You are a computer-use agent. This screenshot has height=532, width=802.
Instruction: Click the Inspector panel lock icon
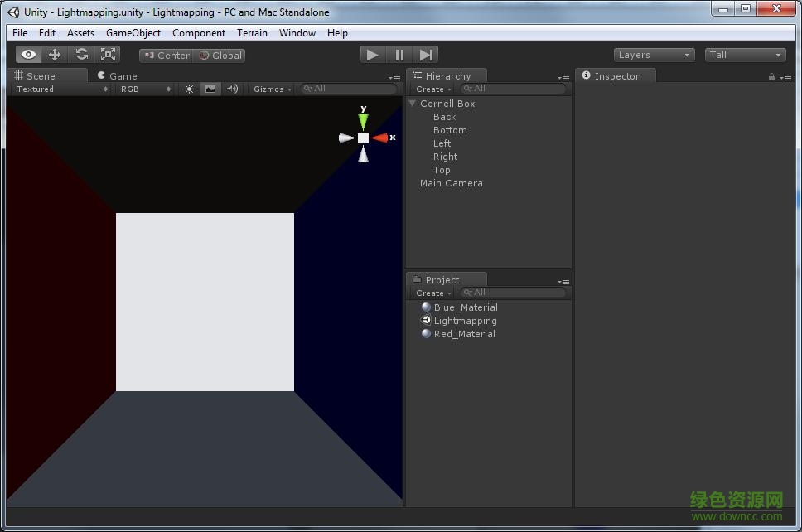tap(771, 76)
